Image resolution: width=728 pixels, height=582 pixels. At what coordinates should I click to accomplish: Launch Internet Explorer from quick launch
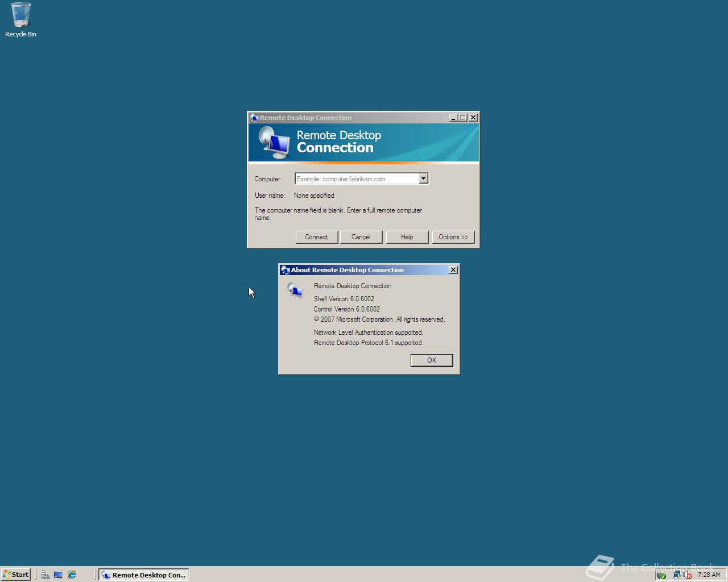click(72, 575)
